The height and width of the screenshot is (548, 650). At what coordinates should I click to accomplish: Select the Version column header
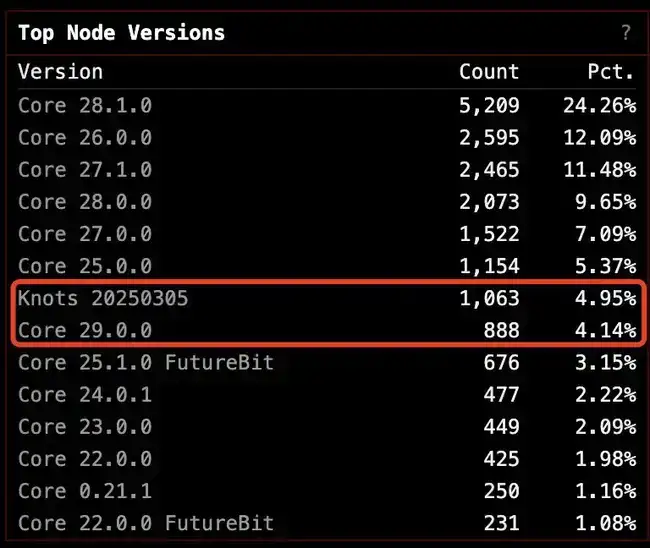61,72
